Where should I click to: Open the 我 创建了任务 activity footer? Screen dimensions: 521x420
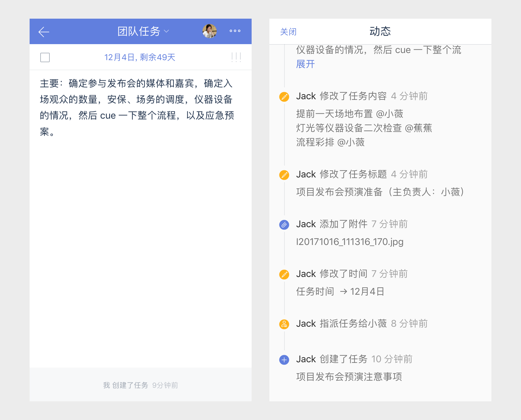pyautogui.click(x=141, y=385)
